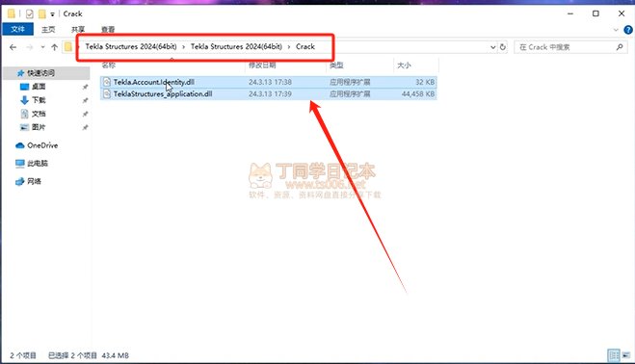Minimize the Crack window
This screenshot has width=635, height=364.
coord(570,13)
